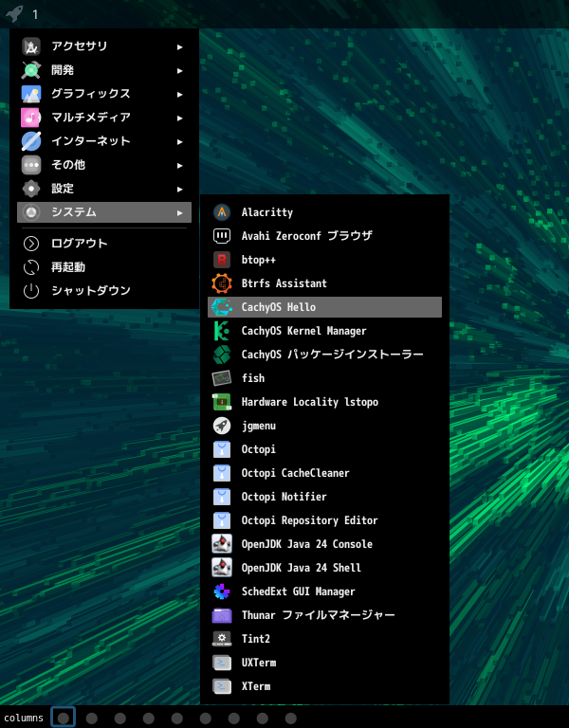569x728 pixels.
Task: Open the 設定 menu category
Action: (104, 189)
